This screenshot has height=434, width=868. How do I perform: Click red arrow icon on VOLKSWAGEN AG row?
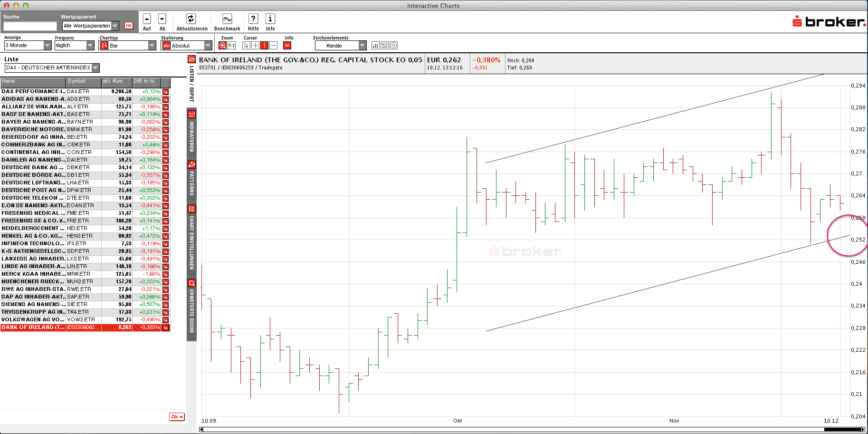coord(165,320)
